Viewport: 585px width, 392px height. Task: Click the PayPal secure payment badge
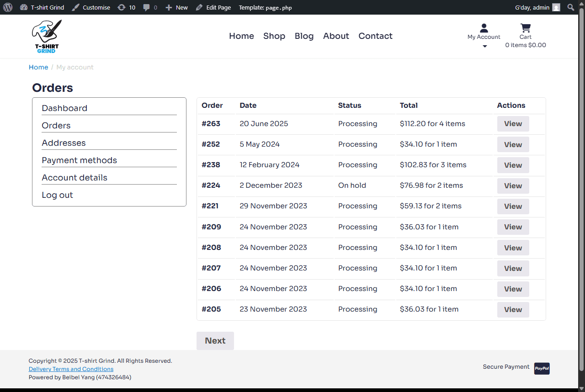(x=542, y=368)
